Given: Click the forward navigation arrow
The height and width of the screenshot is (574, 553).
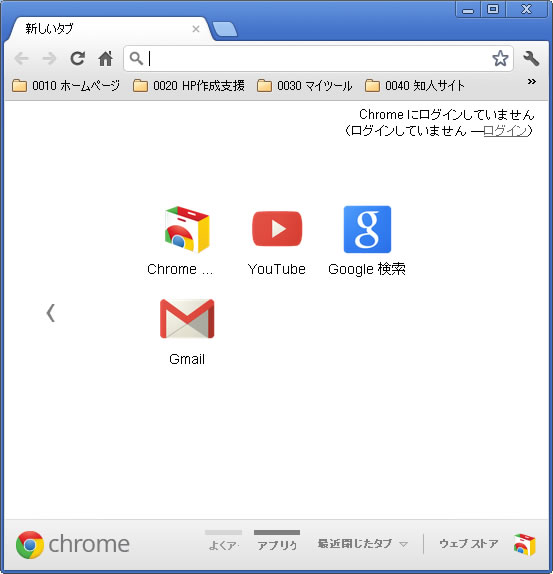Looking at the screenshot, I should (49, 59).
